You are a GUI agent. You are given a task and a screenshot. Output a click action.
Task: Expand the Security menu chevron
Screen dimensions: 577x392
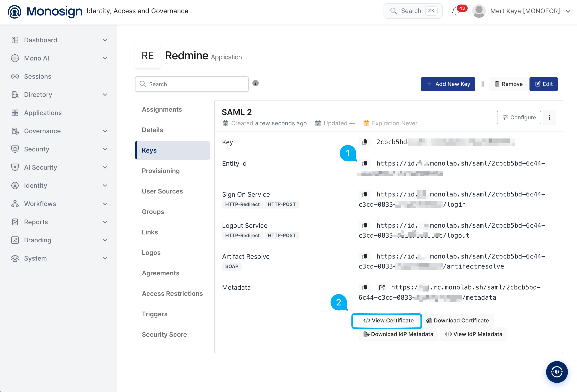pyautogui.click(x=105, y=149)
